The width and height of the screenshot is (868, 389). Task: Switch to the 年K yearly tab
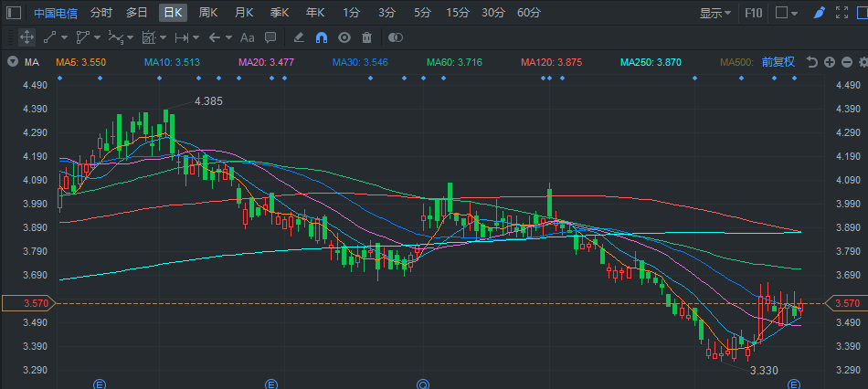[315, 13]
